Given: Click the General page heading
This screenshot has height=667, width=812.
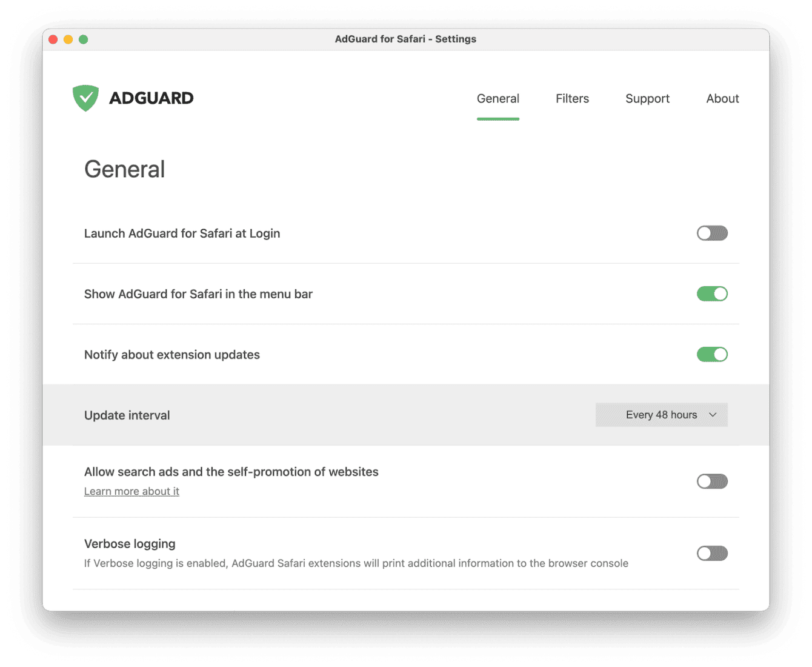Looking at the screenshot, I should coord(125,170).
